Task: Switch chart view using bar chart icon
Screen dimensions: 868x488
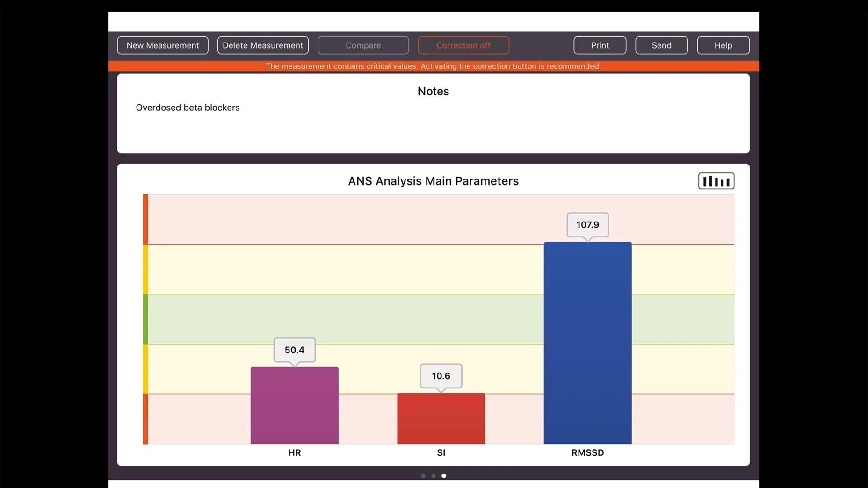Action: point(716,181)
